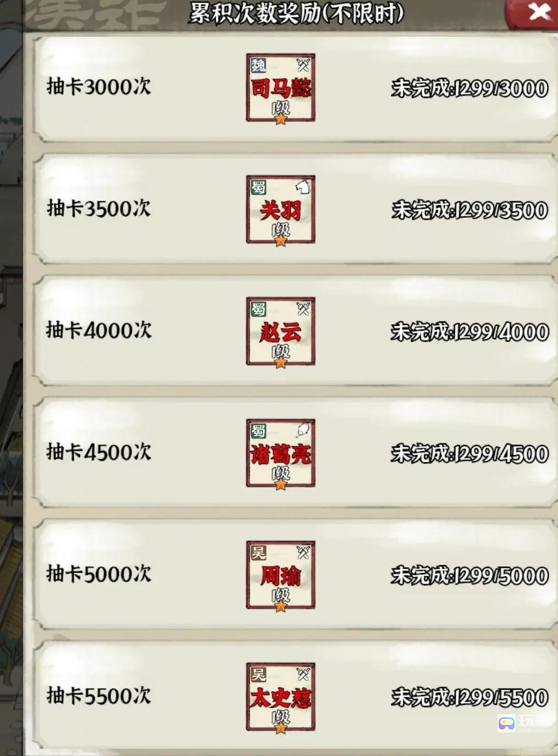Tap the 吴 faction badge on 周瑜
This screenshot has width=558, height=756.
[258, 552]
